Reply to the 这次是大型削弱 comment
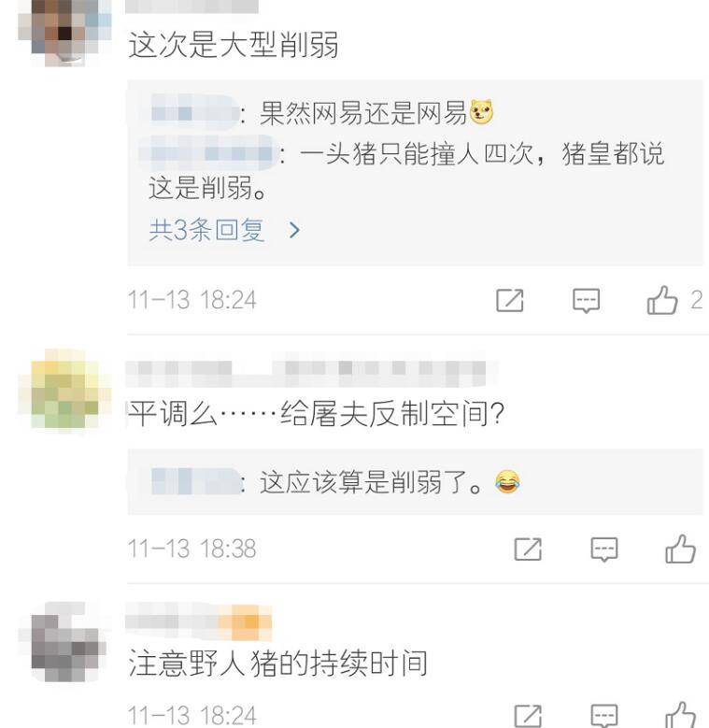 (x=586, y=300)
